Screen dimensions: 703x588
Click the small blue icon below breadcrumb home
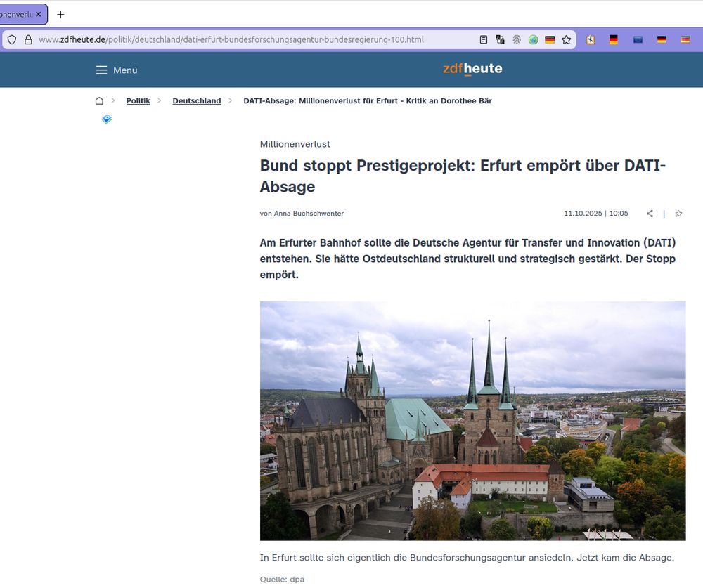point(107,119)
